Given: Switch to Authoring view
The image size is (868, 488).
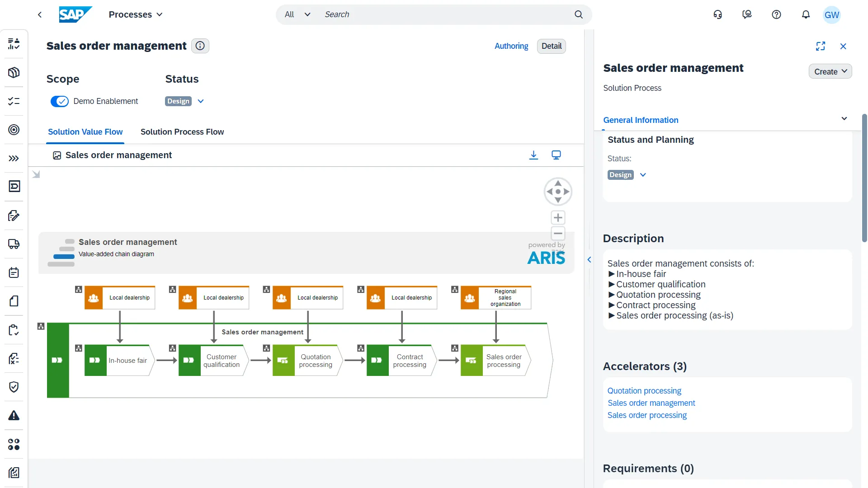Looking at the screenshot, I should click(511, 46).
